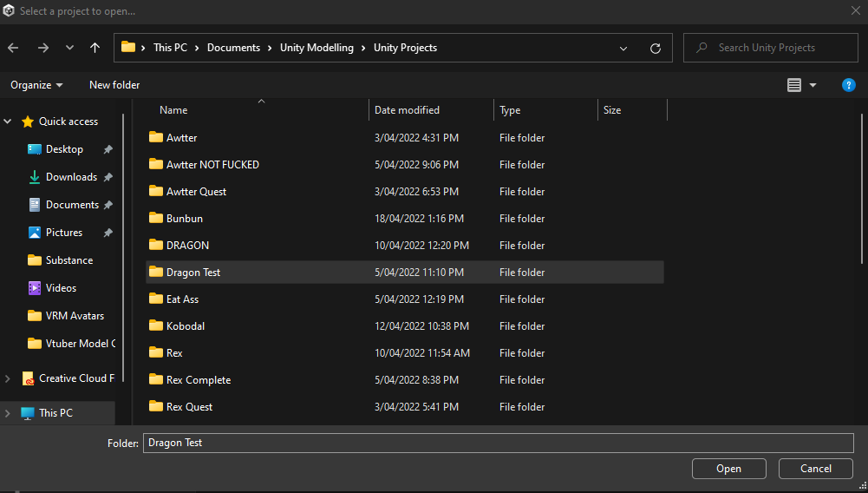868x493 pixels.
Task: Click the change view layout icon
Action: (x=794, y=85)
